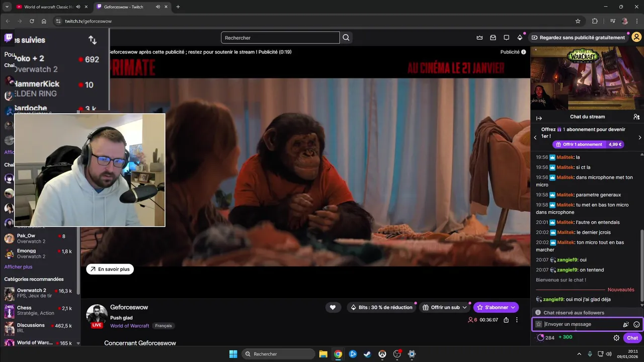
Task: Click Offrir 1 abonnement button
Action: [588, 144]
